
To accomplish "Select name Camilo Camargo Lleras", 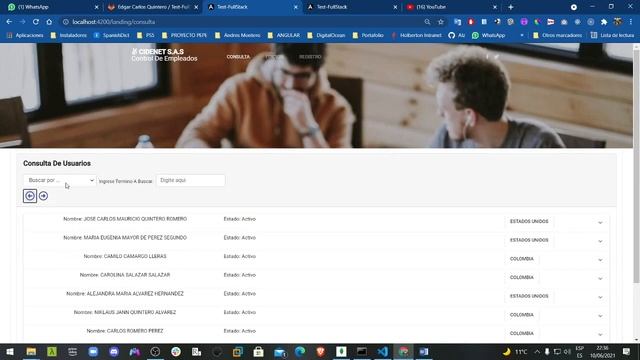I will 125,256.
